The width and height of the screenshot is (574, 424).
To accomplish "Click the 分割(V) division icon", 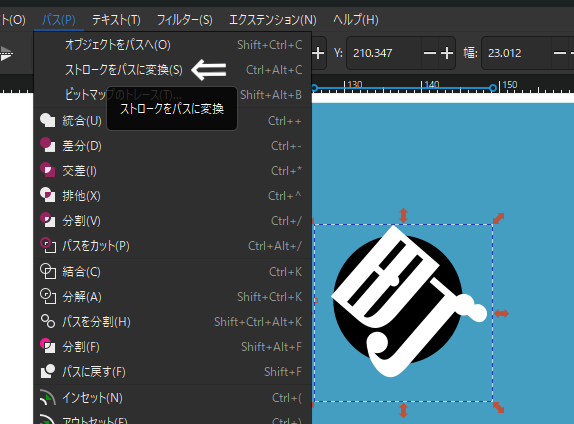I will tap(48, 220).
